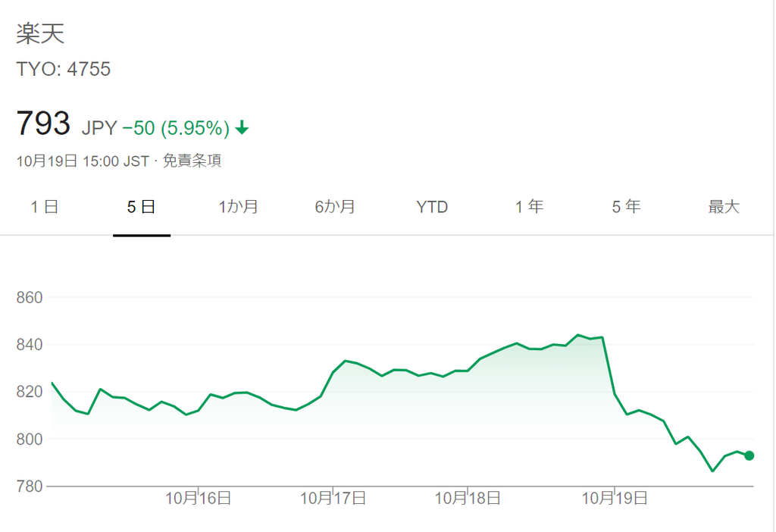The width and height of the screenshot is (776, 532).
Task: Click the 楽天 company name heading
Action: [x=40, y=34]
